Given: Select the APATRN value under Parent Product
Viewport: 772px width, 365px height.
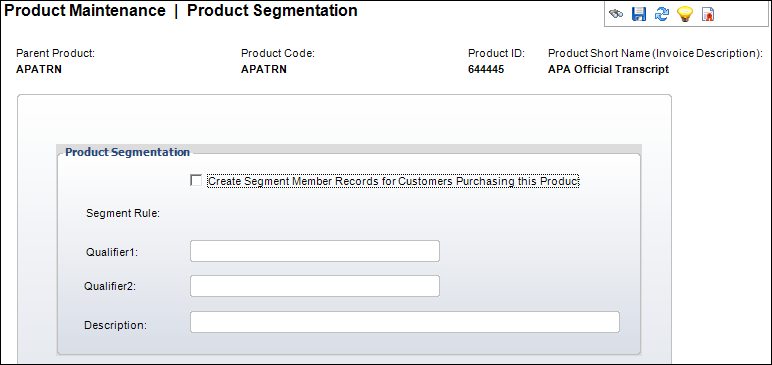Looking at the screenshot, I should 39,69.
